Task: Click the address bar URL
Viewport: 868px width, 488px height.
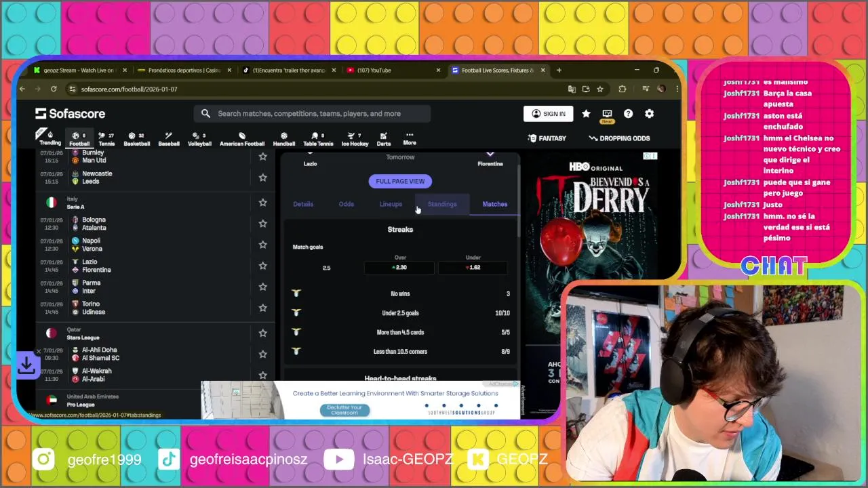Action: [129, 89]
